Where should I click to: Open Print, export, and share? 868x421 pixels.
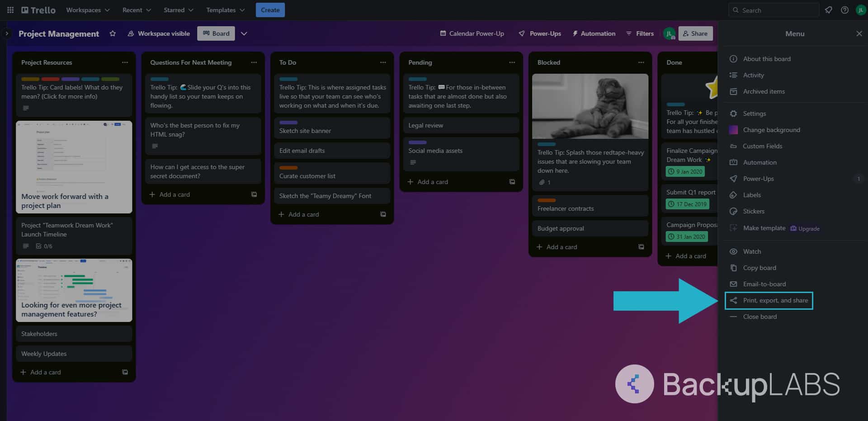[769, 301]
